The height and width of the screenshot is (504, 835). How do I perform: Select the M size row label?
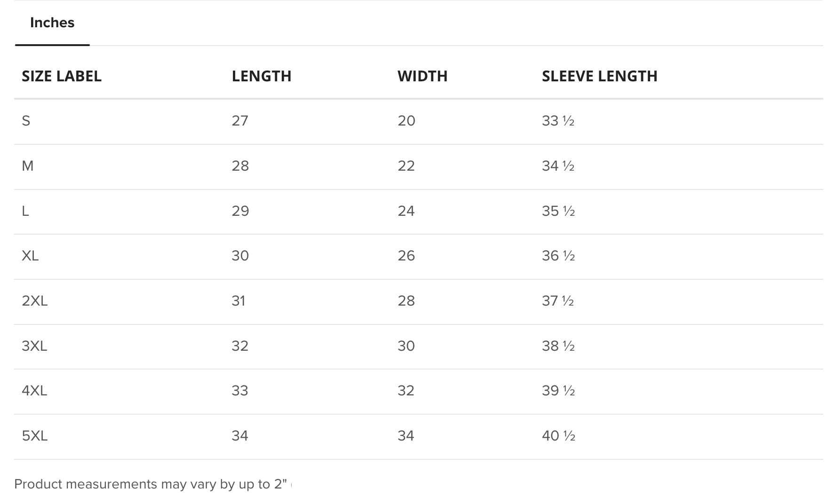[x=28, y=166]
